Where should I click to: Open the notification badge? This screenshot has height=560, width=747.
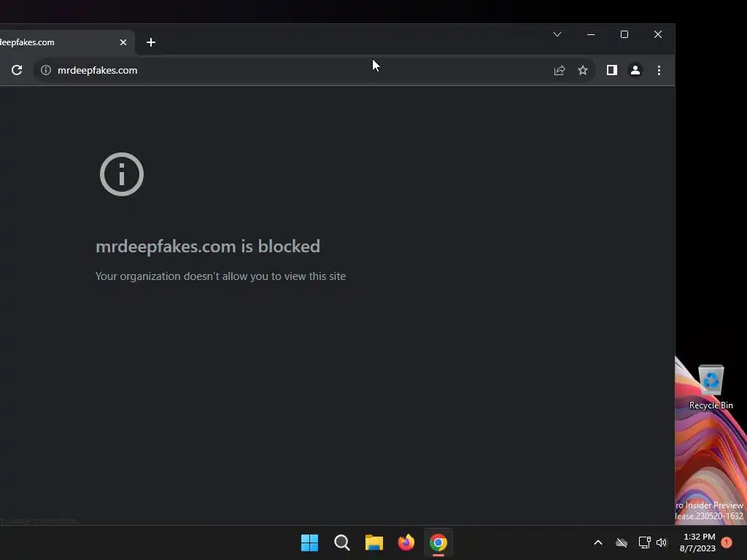(727, 542)
